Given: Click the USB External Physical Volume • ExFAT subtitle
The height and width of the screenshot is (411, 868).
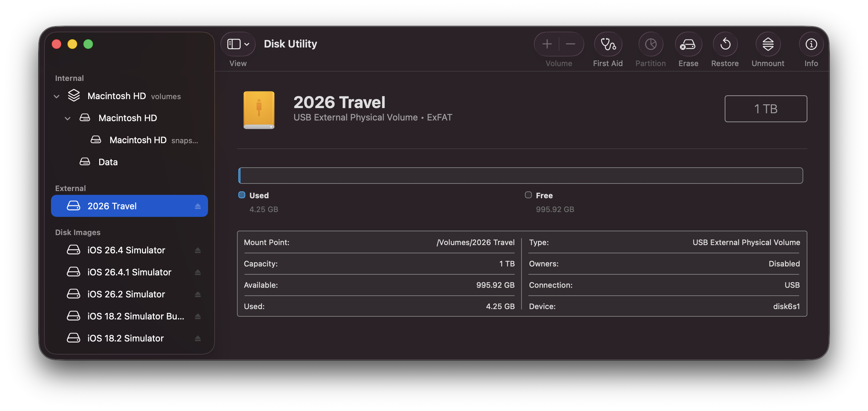Looking at the screenshot, I should (373, 117).
